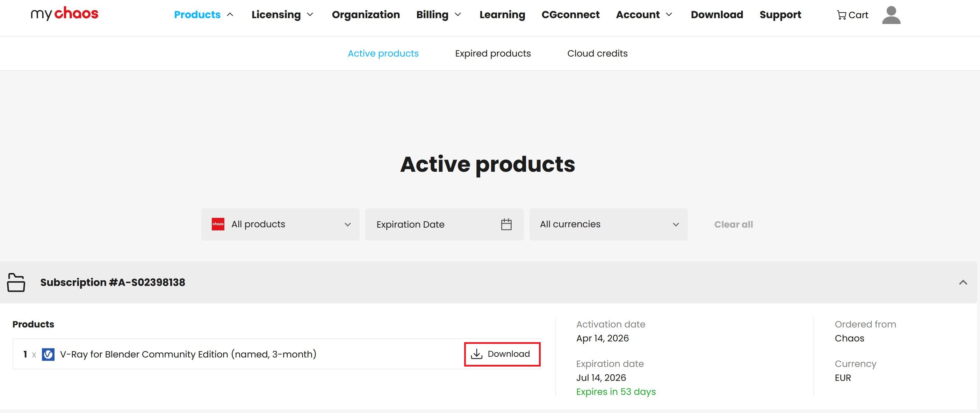Screen dimensions: 980x413
Task: Open the All currencies dropdown
Action: click(x=608, y=224)
